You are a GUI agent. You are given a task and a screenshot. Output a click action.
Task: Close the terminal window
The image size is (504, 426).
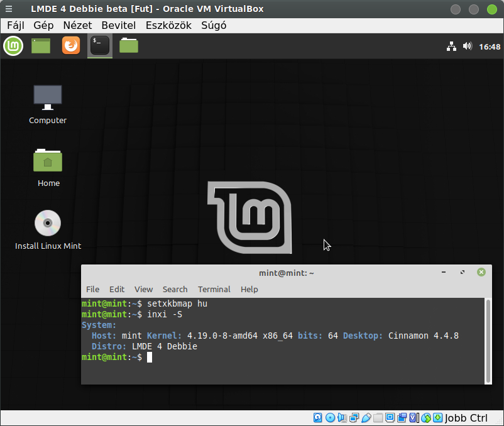(x=481, y=272)
